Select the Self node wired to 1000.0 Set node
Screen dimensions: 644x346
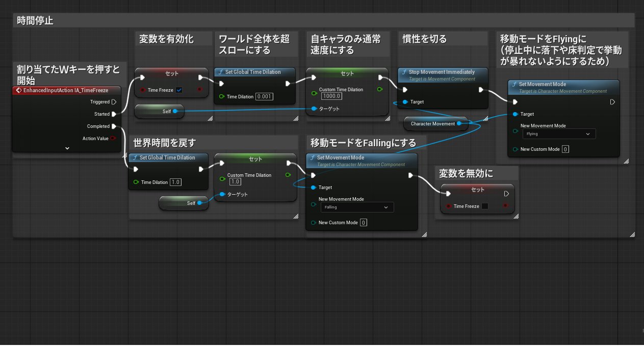tap(159, 111)
